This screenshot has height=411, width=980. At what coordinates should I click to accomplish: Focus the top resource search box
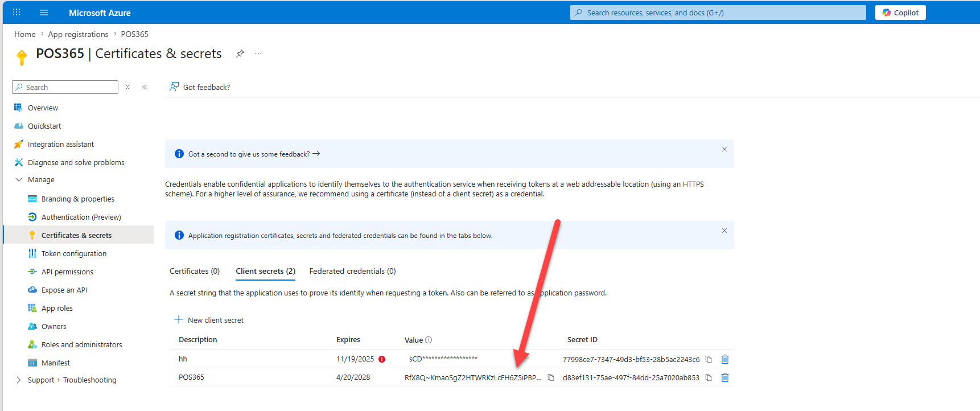(718, 13)
